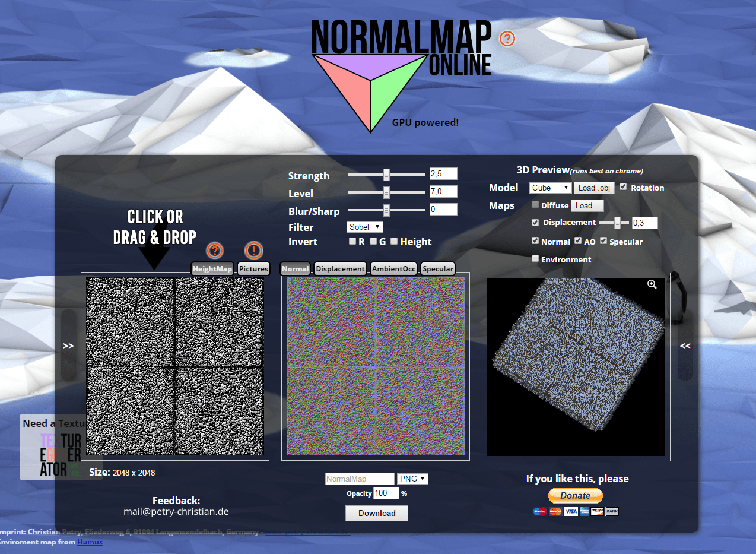
Task: Expand left side panel arrow
Action: pyautogui.click(x=68, y=346)
